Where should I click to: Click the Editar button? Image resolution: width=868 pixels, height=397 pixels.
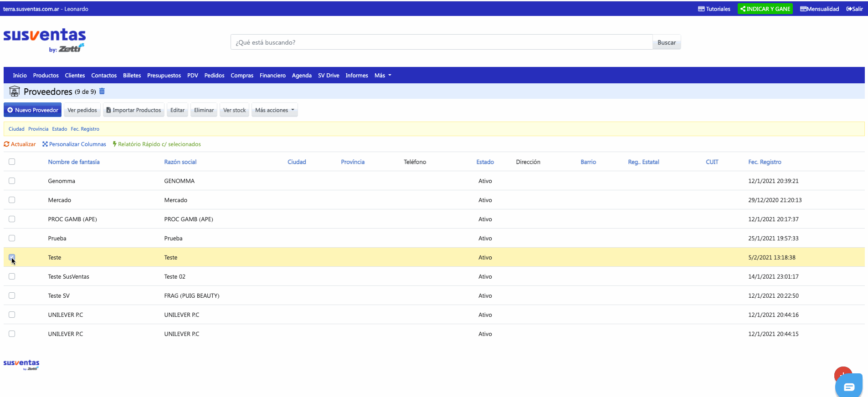(177, 110)
